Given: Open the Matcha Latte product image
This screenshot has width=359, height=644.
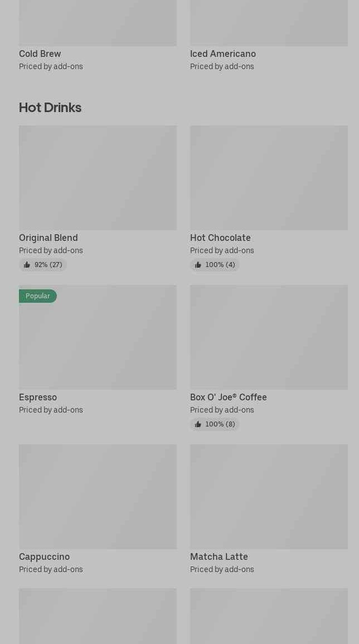Looking at the screenshot, I should tap(269, 497).
